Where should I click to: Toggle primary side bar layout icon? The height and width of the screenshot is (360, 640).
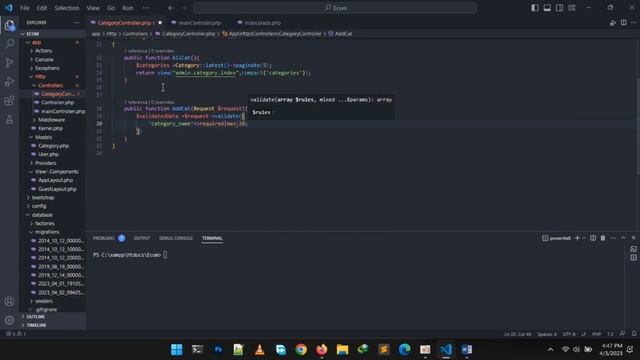pyautogui.click(x=535, y=8)
